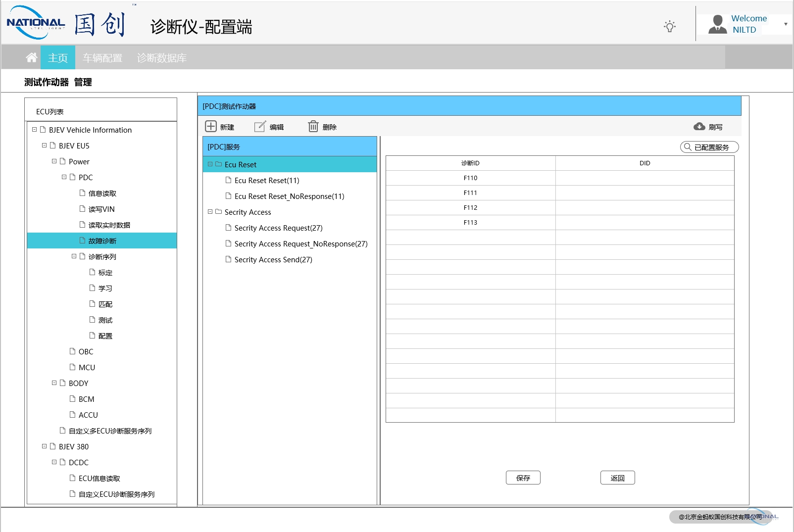Click the light bulb icon in header
This screenshot has height=532, width=794.
(x=669, y=26)
